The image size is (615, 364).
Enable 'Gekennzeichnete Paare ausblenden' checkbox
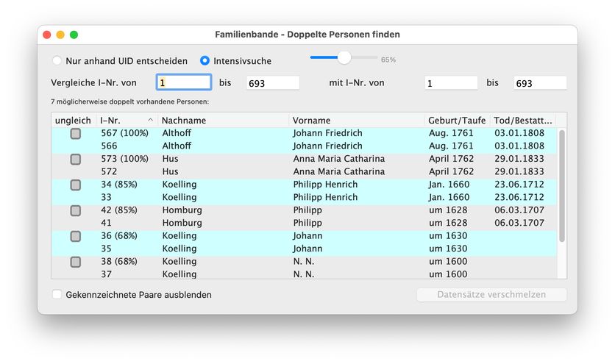tap(57, 295)
